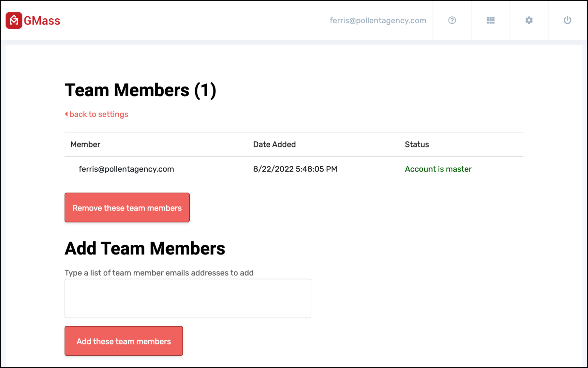Click the Date Added column header
Screen dimensions: 588x368
[x=274, y=144]
